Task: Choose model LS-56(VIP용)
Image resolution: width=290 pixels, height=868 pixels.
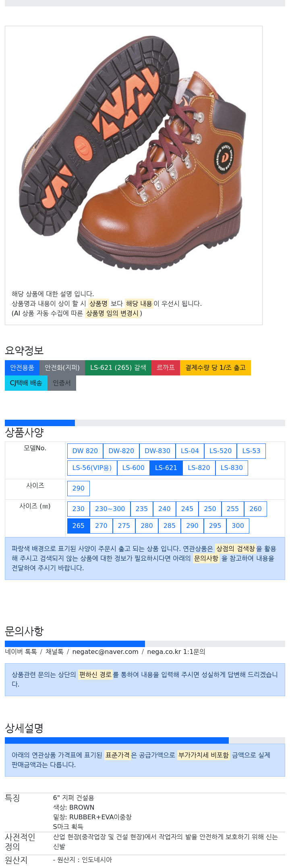Action: [92, 468]
